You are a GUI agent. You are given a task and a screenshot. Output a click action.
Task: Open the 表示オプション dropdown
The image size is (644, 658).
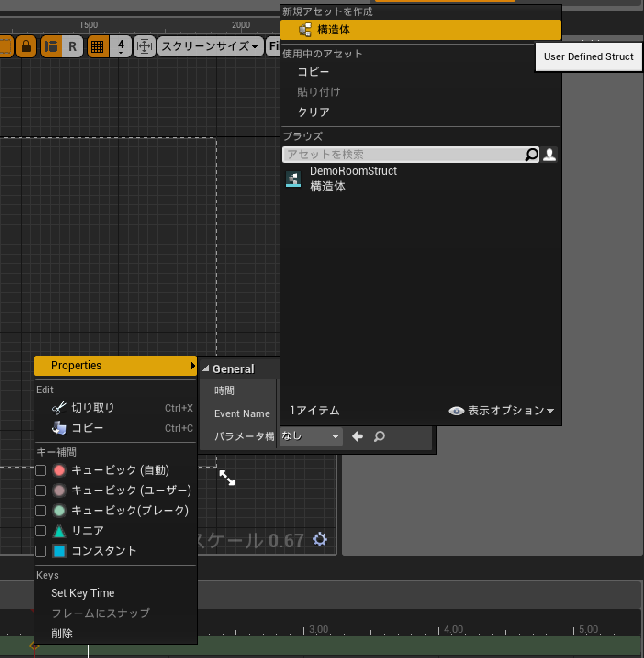(501, 411)
